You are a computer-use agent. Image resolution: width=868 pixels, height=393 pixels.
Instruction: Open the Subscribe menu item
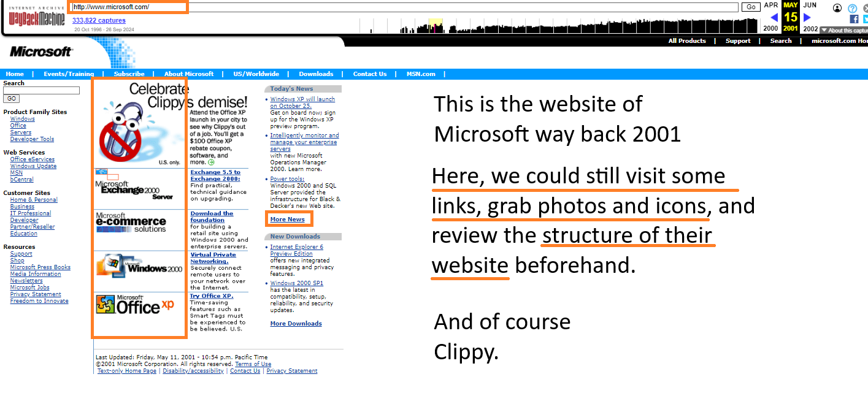point(129,74)
